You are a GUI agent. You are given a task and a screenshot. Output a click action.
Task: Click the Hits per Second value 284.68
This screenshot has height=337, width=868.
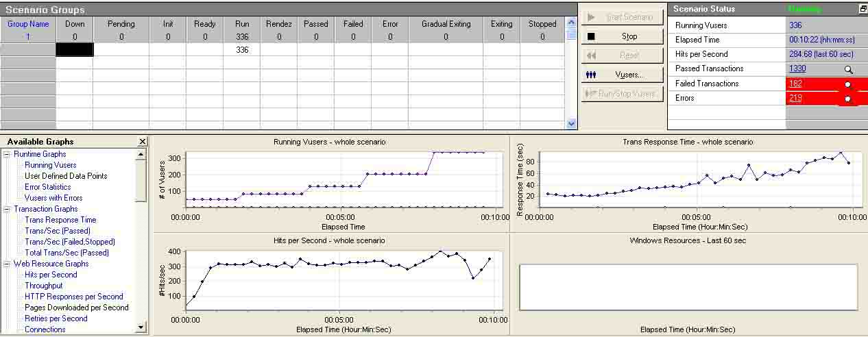[x=821, y=54]
